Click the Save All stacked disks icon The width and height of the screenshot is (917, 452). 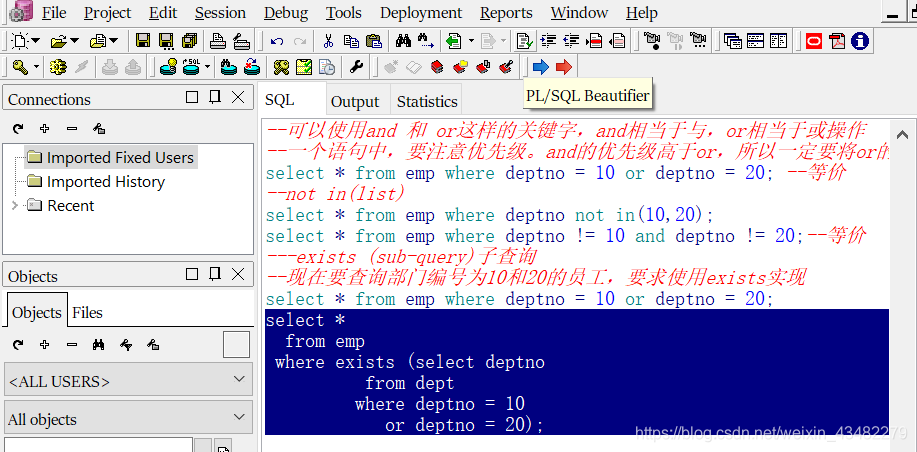coord(189,41)
